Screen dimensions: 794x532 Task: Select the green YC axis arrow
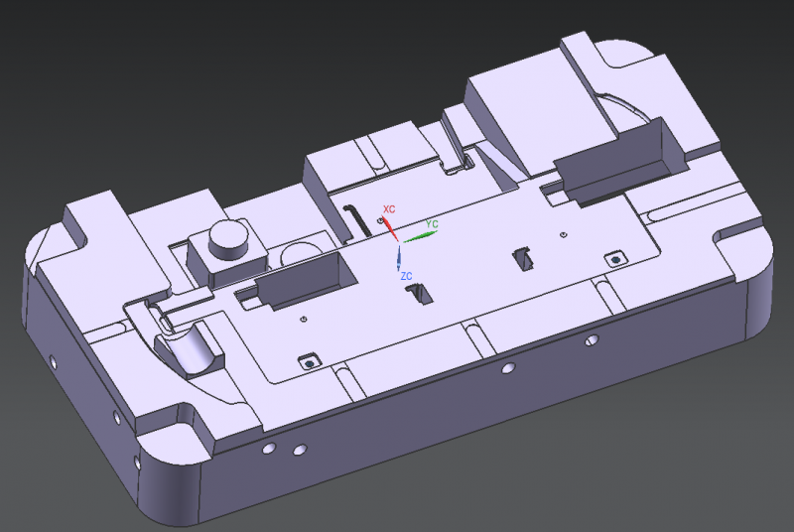click(x=420, y=236)
